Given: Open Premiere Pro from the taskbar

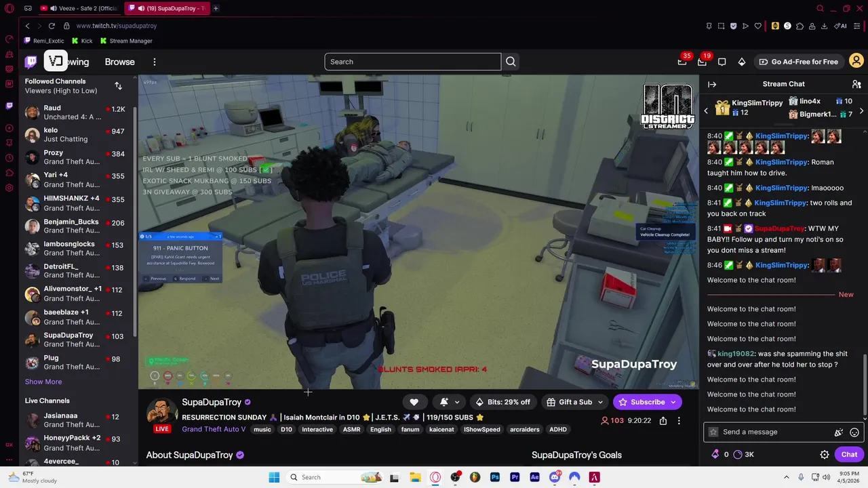Looking at the screenshot, I should tap(515, 477).
